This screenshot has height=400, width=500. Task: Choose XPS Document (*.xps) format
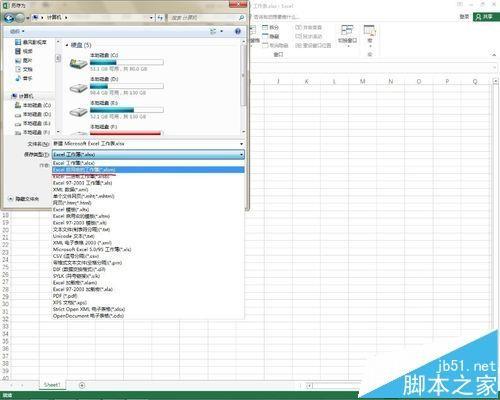pos(148,303)
